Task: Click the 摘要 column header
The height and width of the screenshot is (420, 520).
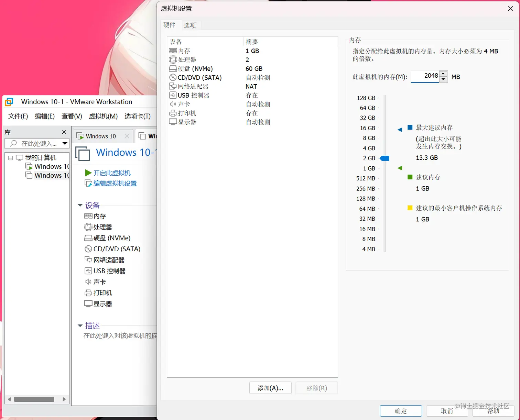Action: (x=252, y=42)
